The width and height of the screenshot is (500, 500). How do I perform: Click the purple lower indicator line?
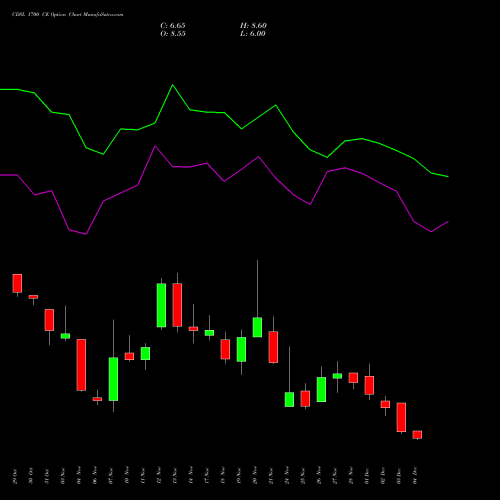[224, 181]
